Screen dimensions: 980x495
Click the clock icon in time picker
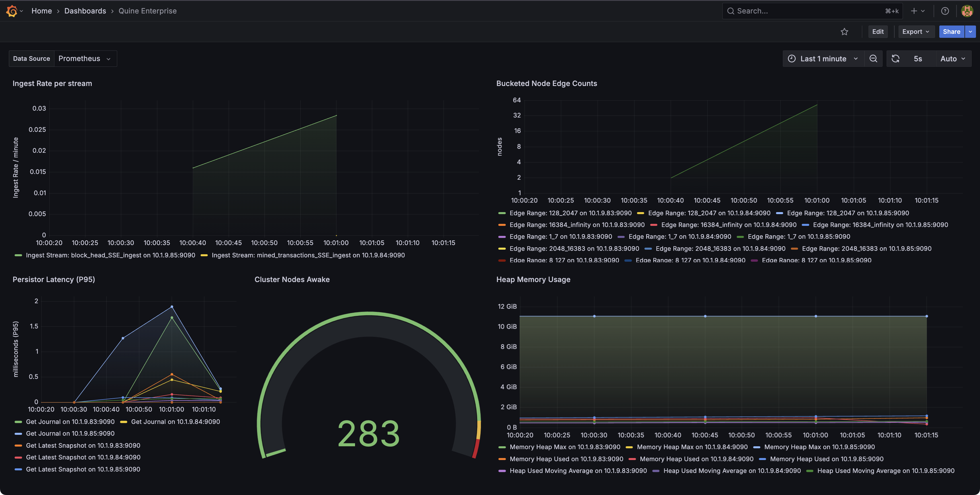792,58
